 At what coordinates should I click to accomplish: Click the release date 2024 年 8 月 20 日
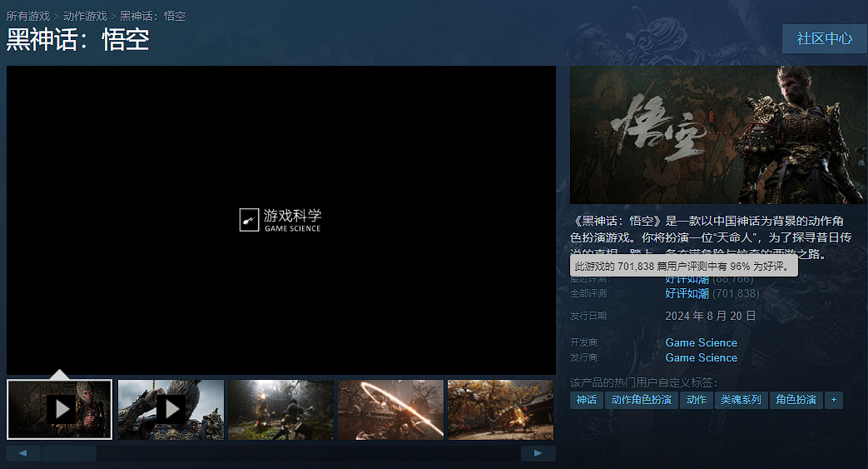point(710,316)
